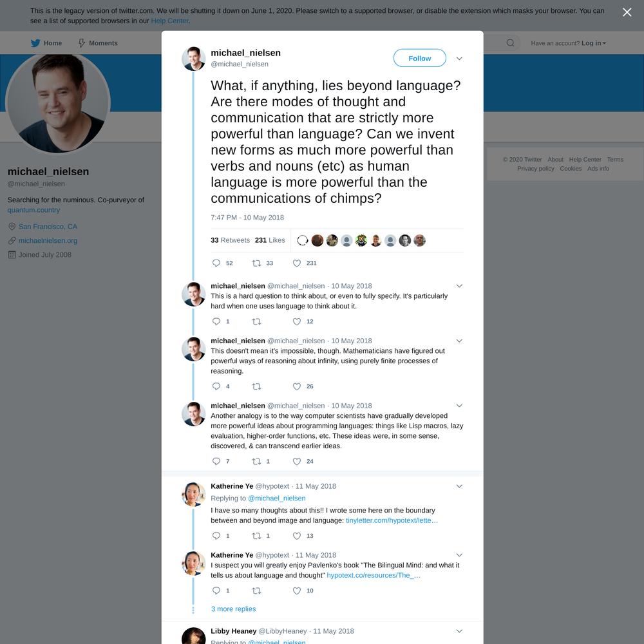The height and width of the screenshot is (644, 644).
Task: Open the 33 Retweets list
Action: point(230,240)
